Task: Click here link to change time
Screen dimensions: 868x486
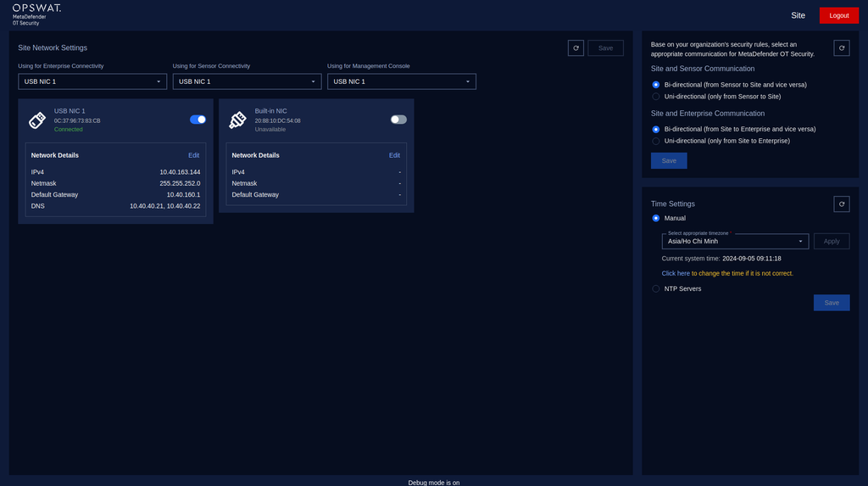Action: (x=676, y=273)
